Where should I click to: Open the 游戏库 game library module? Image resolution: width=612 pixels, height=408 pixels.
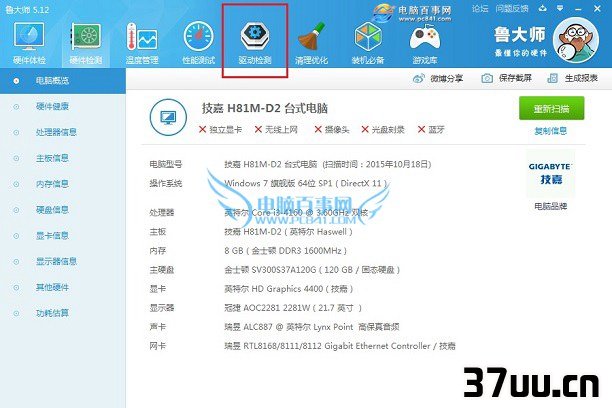point(425,43)
